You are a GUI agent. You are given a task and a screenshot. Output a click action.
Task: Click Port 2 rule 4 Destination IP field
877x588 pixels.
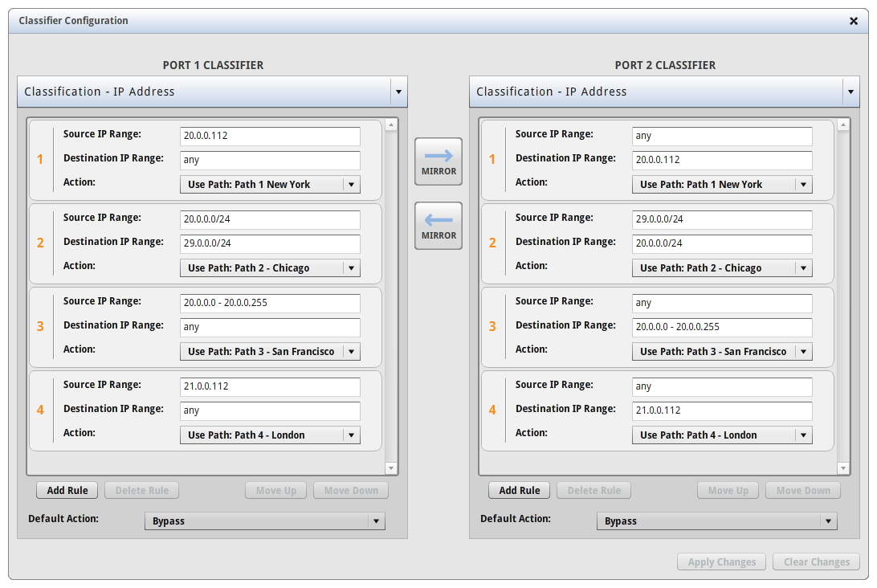[x=722, y=411]
